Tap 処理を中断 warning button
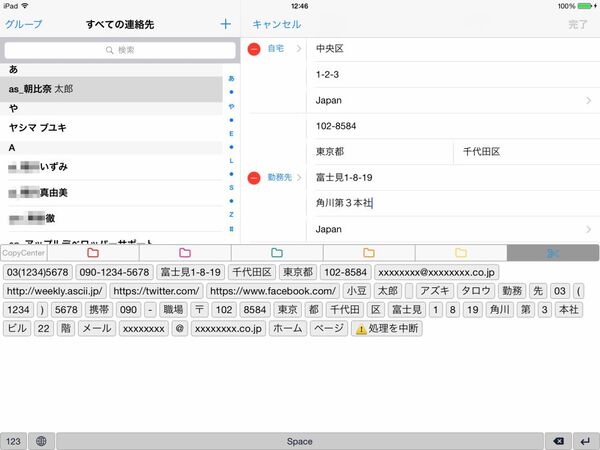 point(387,328)
